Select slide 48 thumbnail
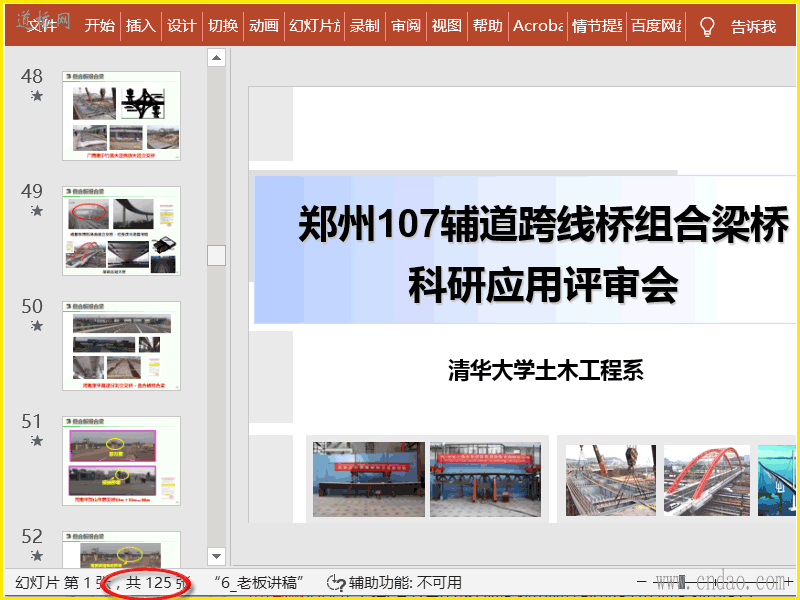This screenshot has width=800, height=600. (121, 116)
